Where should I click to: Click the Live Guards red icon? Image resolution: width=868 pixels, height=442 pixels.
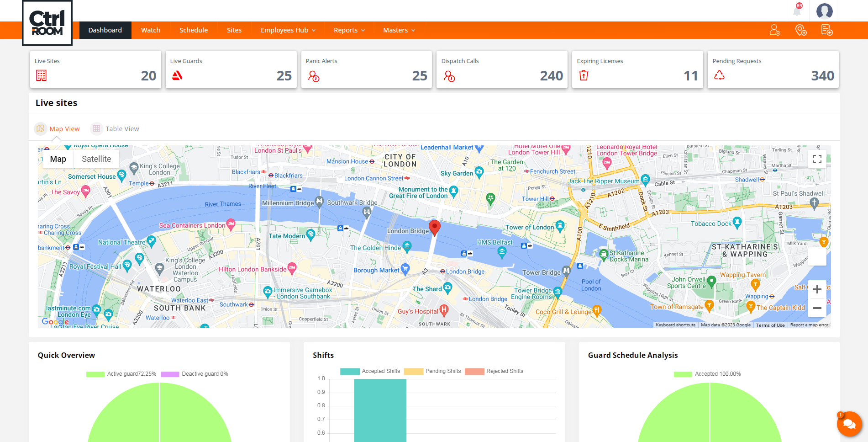coord(177,75)
